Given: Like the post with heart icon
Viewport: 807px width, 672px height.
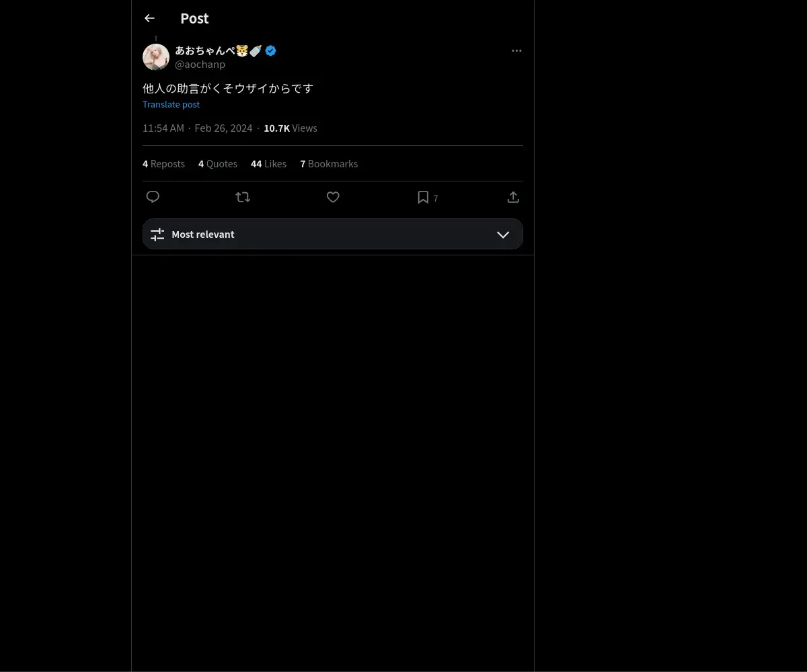Looking at the screenshot, I should pyautogui.click(x=333, y=197).
